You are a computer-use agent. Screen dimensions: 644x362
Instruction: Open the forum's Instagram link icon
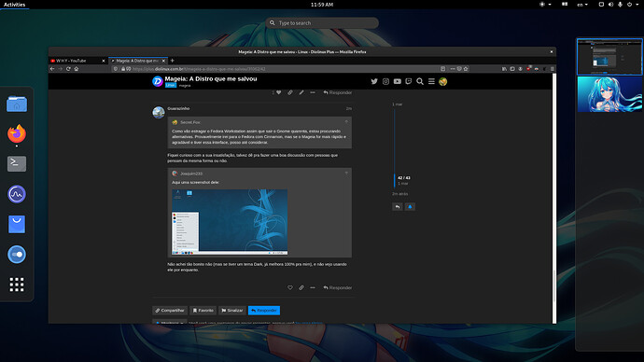385,81
